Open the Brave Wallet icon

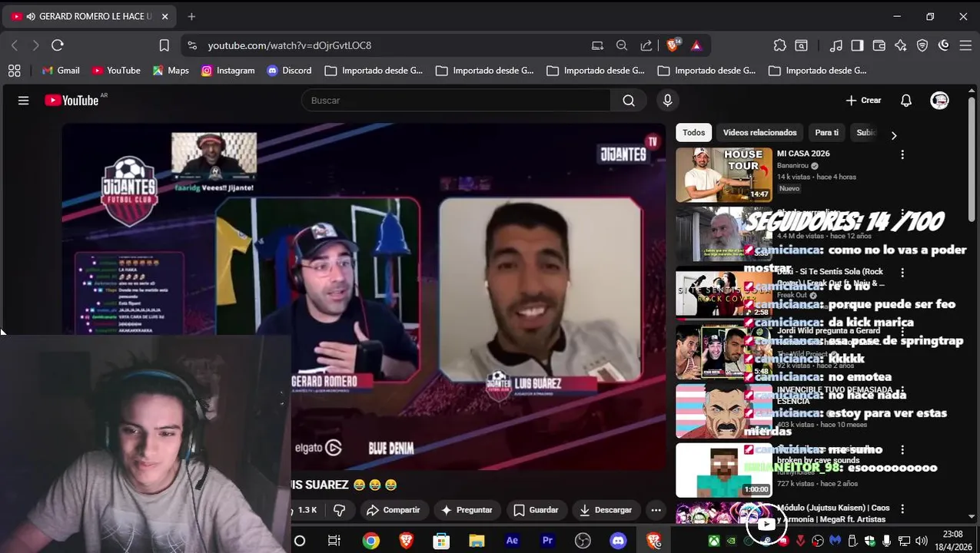[879, 45]
